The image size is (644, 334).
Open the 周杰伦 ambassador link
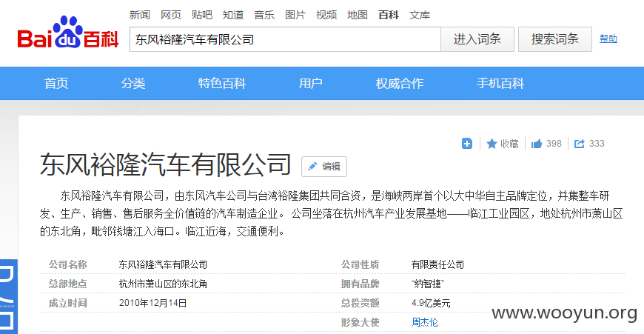(x=425, y=322)
